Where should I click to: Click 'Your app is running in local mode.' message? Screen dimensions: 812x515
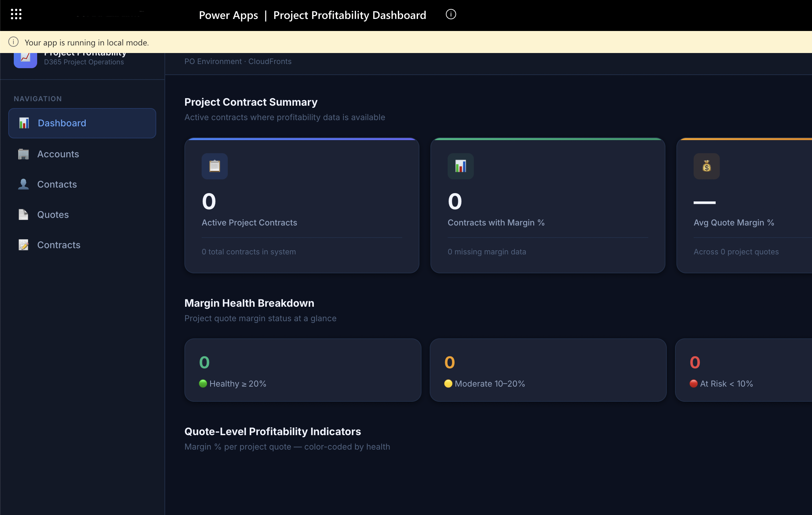click(87, 42)
